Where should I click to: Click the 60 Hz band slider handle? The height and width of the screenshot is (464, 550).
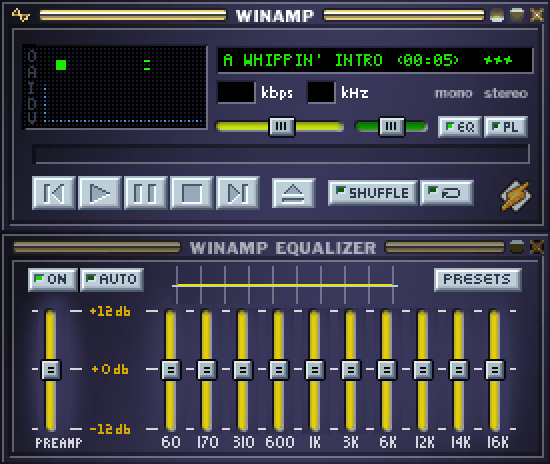point(171,370)
